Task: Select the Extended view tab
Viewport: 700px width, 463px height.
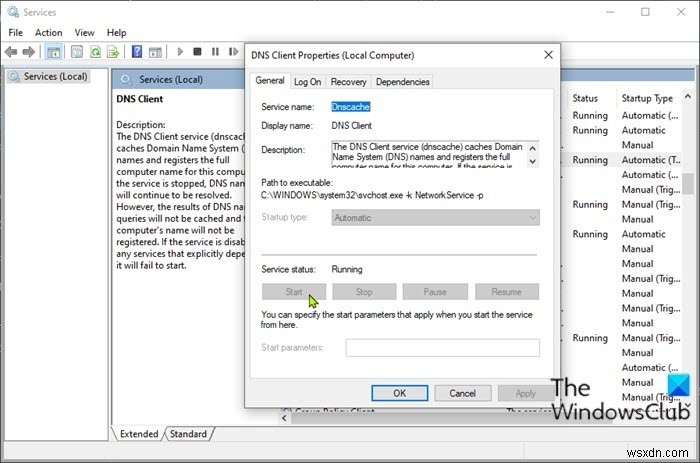Action: point(139,434)
